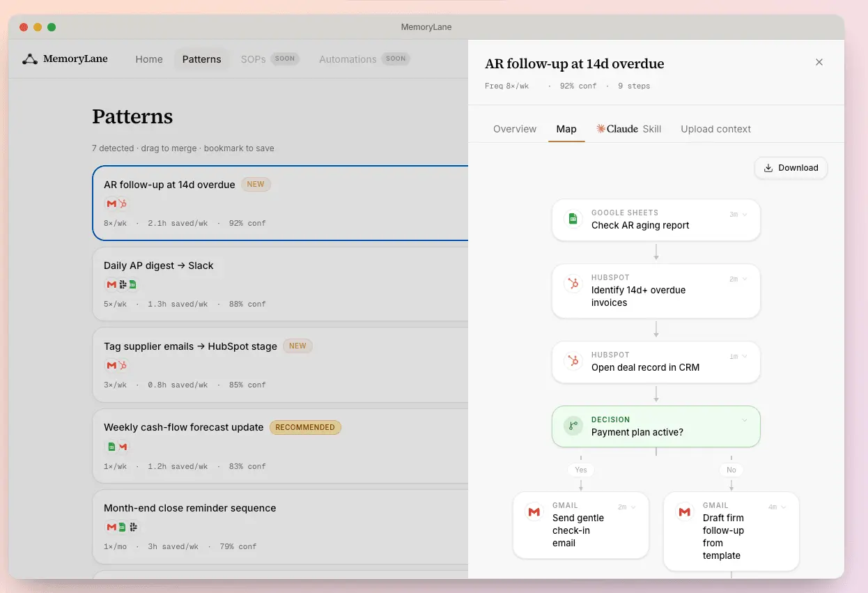Expand the Check AR aging report step
The width and height of the screenshot is (868, 593).
(x=745, y=215)
